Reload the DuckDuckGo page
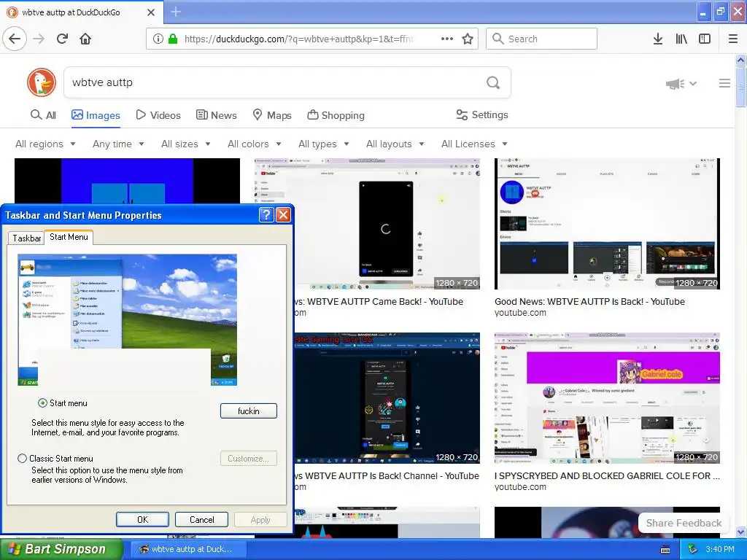The image size is (747, 560). 62,39
